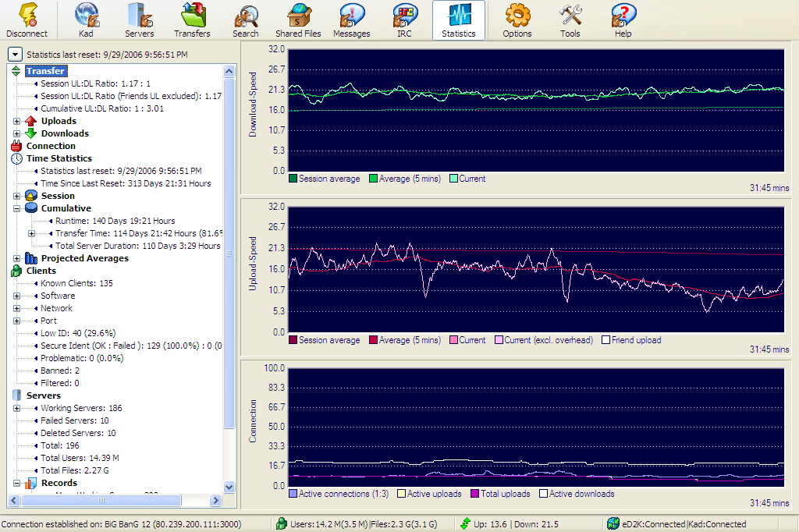Open the Messages window
Viewport: 799px width, 532px height.
351,20
